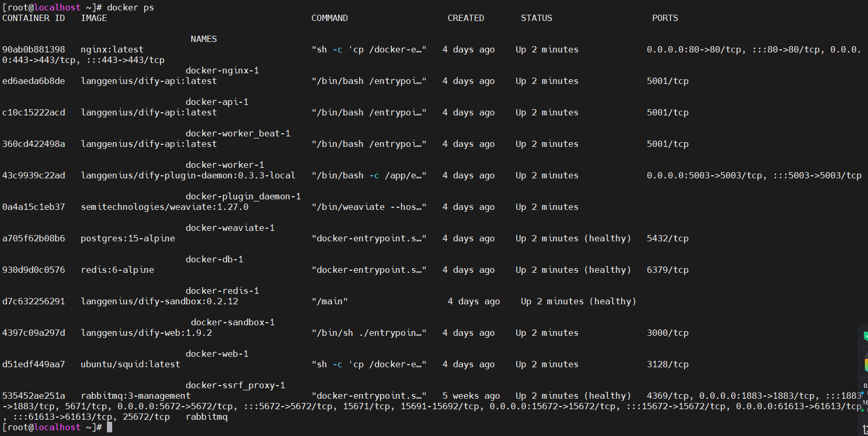Select the 3128/tcp port entry
868x436 pixels.
[668, 364]
